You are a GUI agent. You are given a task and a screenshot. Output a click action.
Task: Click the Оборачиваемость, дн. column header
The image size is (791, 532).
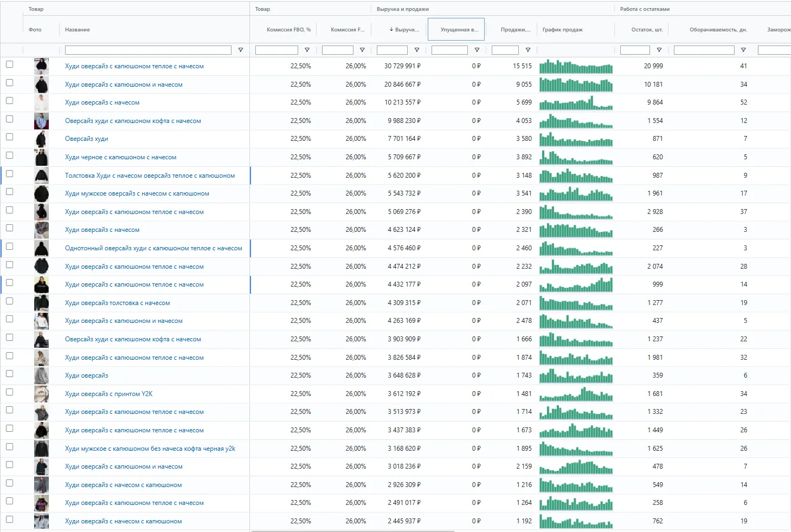pyautogui.click(x=718, y=30)
